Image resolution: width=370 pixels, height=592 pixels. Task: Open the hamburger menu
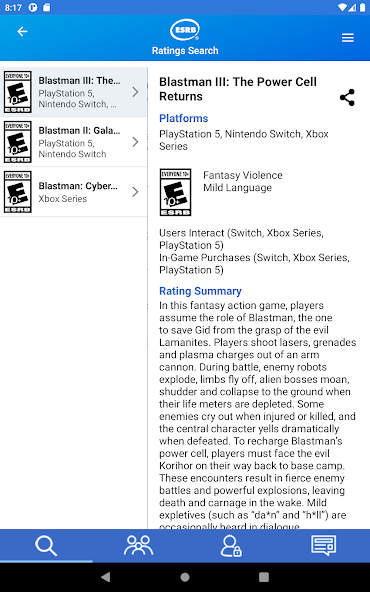348,37
